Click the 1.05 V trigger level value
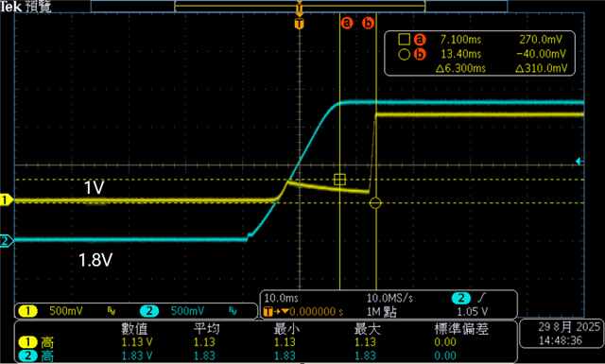605x364 pixels. click(x=473, y=311)
